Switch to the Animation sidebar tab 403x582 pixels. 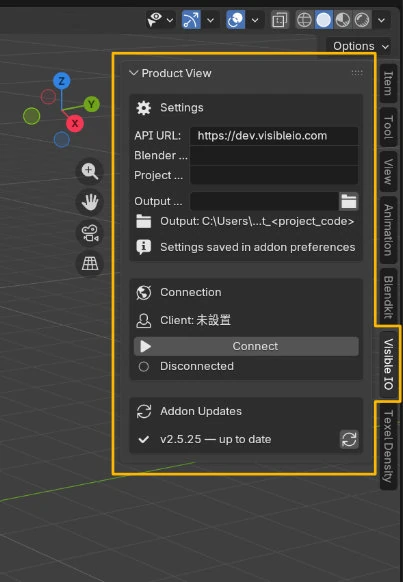(388, 230)
